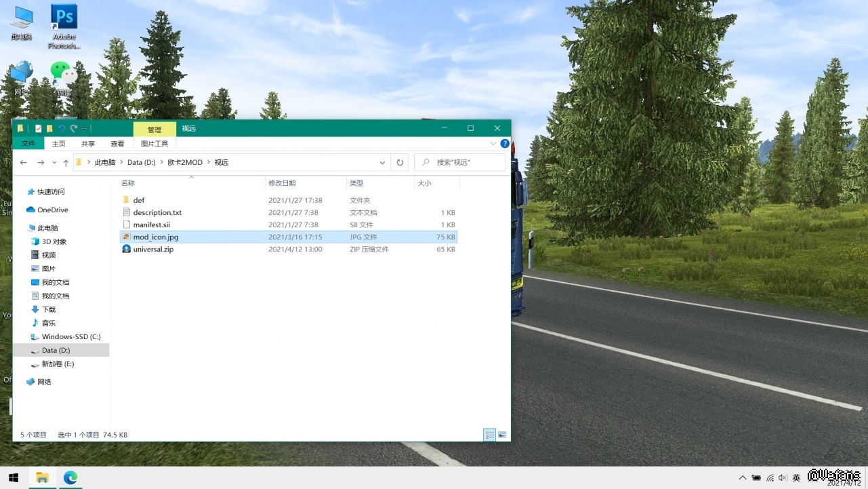Image resolution: width=868 pixels, height=489 pixels.
Task: Click the Back navigation arrow
Action: (x=24, y=163)
